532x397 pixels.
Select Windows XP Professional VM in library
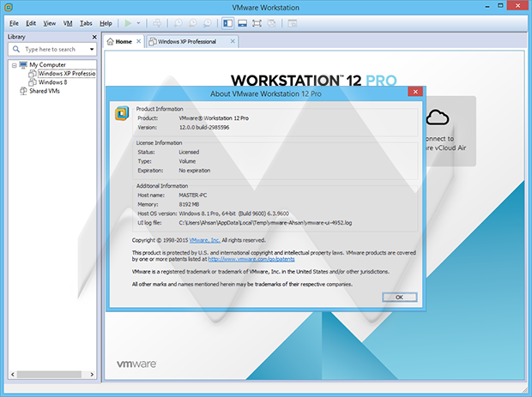click(x=67, y=73)
